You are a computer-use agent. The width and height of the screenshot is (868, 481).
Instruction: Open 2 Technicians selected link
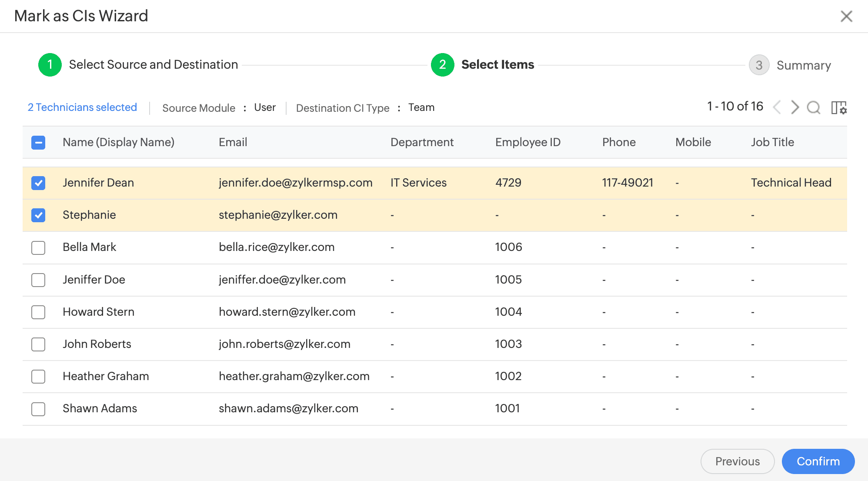82,107
